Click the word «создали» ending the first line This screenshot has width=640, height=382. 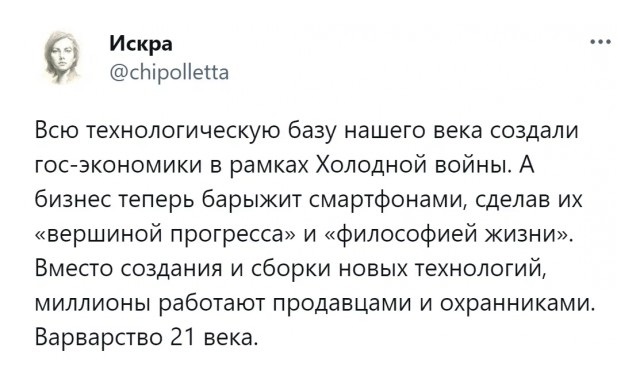(x=534, y=131)
